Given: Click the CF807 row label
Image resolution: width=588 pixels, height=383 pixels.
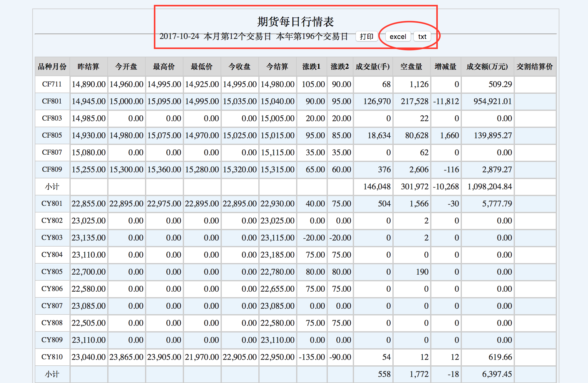Looking at the screenshot, I should coord(52,152).
